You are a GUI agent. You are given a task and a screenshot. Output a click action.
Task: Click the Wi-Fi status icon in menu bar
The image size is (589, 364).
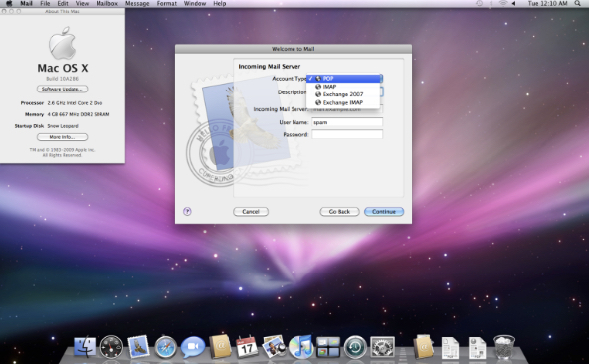tap(503, 3)
